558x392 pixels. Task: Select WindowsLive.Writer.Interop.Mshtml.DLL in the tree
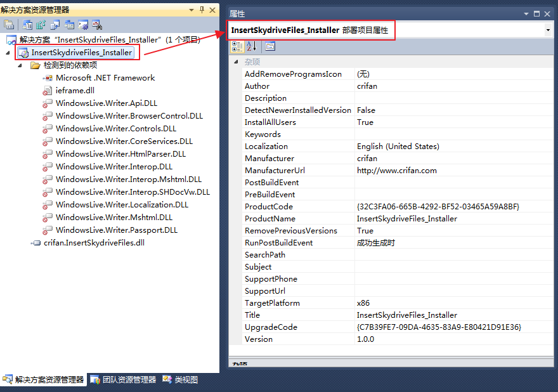129,180
